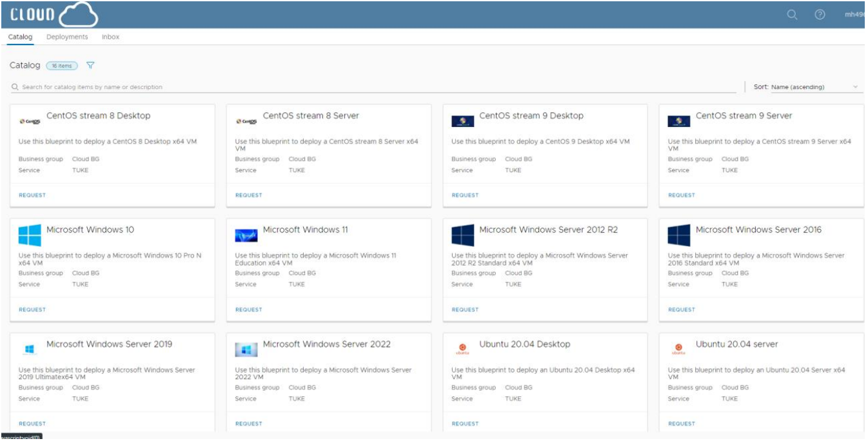Click the CentOS stream 9 Server icon
Image resolution: width=868 pixels, height=441 pixels.
(x=679, y=121)
